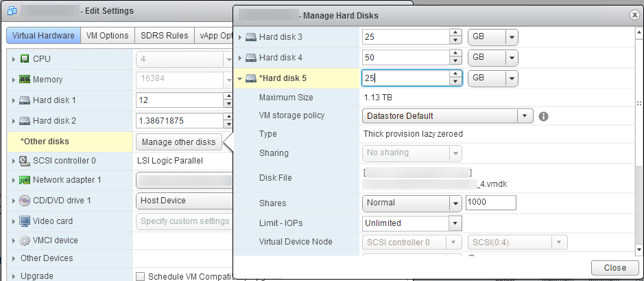Switch to SDRS Rules tab

(165, 36)
